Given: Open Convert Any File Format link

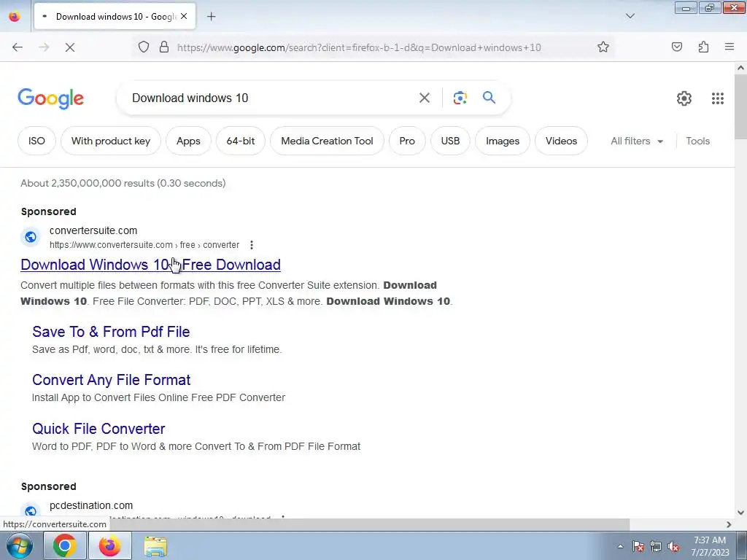Looking at the screenshot, I should 111,379.
